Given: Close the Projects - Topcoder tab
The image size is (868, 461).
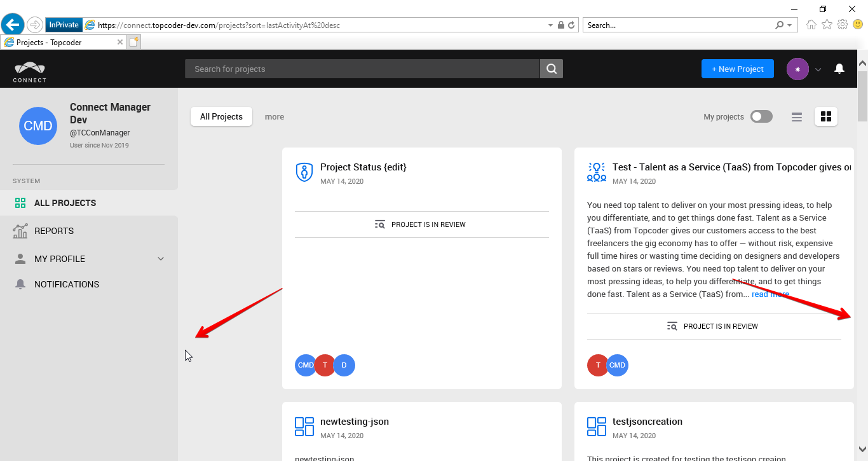Looking at the screenshot, I should click(x=120, y=43).
